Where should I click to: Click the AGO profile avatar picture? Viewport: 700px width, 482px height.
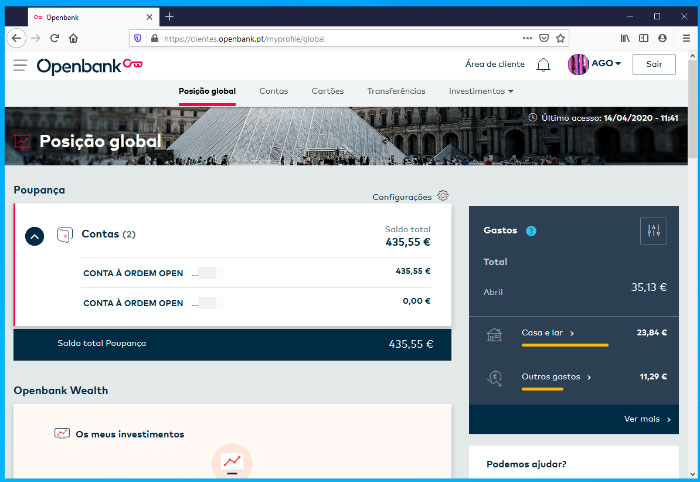(578, 64)
